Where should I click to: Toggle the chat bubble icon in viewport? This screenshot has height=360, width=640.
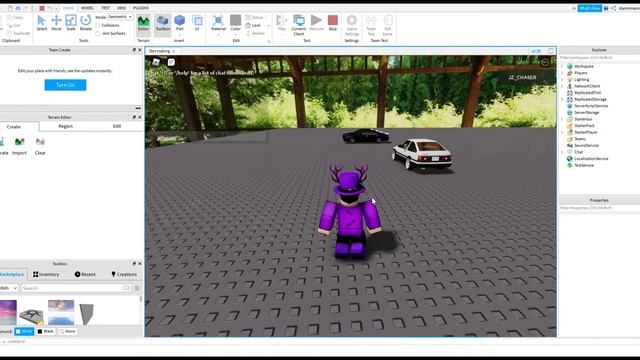tap(171, 62)
